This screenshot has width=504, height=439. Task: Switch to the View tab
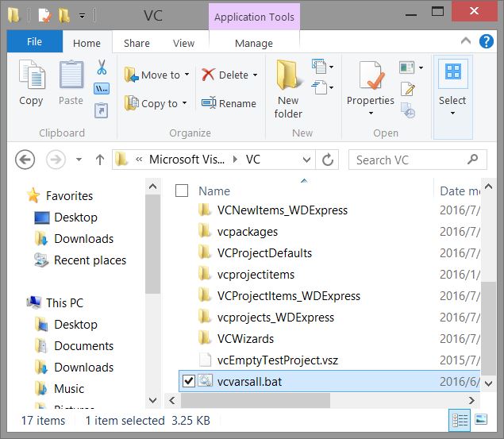(183, 43)
